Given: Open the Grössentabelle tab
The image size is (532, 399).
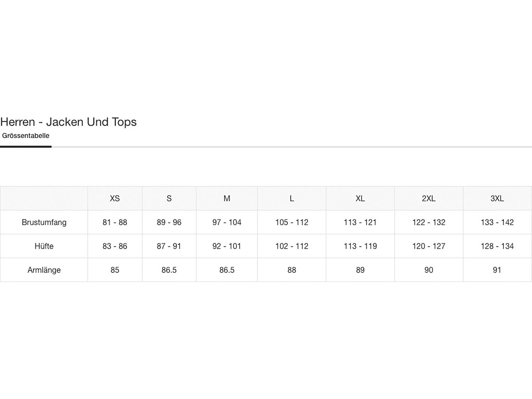Looking at the screenshot, I should tap(26, 136).
